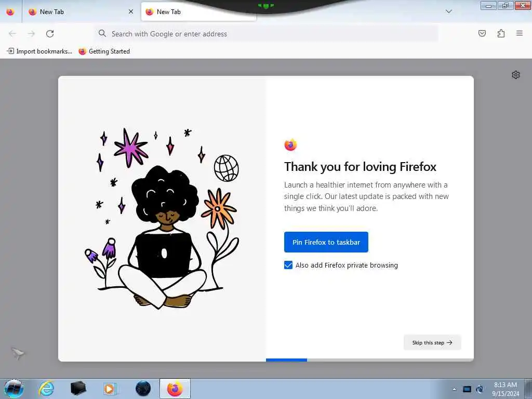Expand the list all tabs chevron
Image resolution: width=532 pixels, height=399 pixels.
pyautogui.click(x=448, y=11)
